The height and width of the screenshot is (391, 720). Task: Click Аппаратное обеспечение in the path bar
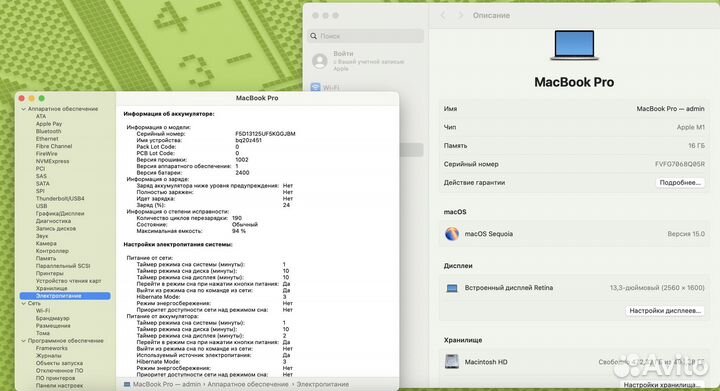(248, 384)
